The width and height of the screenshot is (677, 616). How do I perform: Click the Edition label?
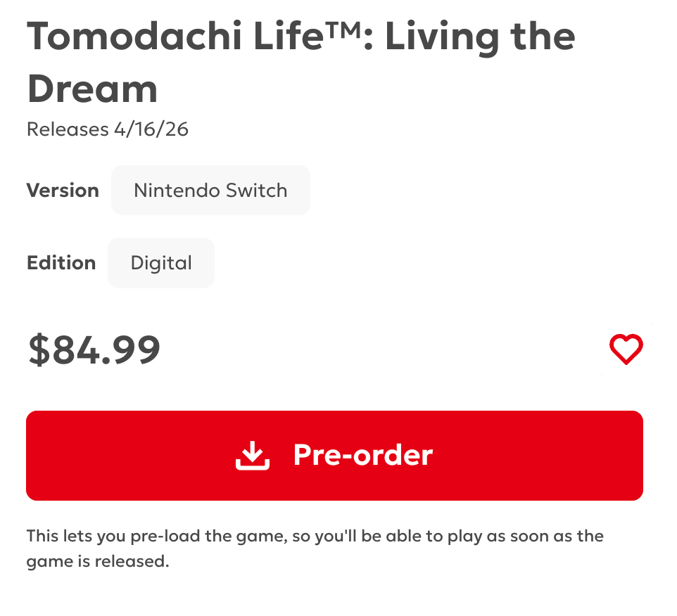(x=61, y=263)
